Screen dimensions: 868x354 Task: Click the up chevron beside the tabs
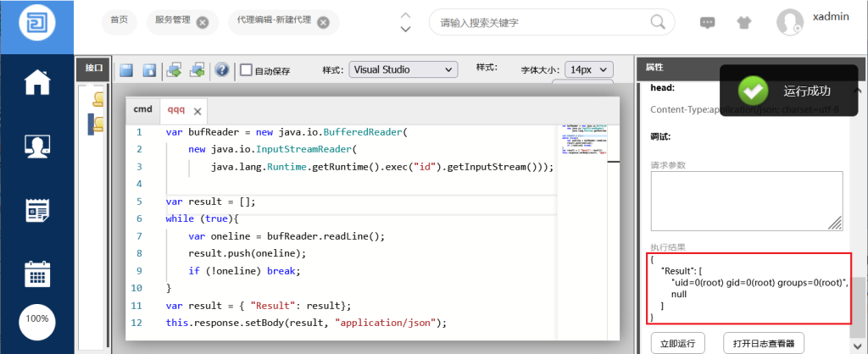406,15
